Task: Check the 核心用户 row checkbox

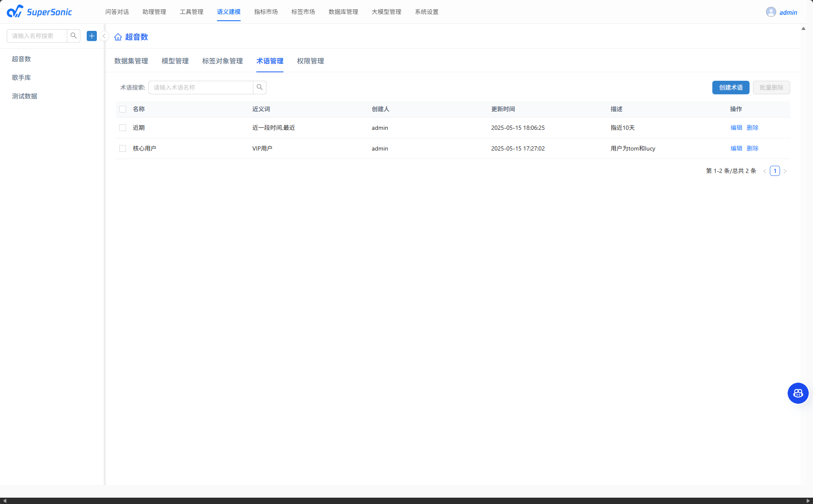Action: (x=123, y=148)
